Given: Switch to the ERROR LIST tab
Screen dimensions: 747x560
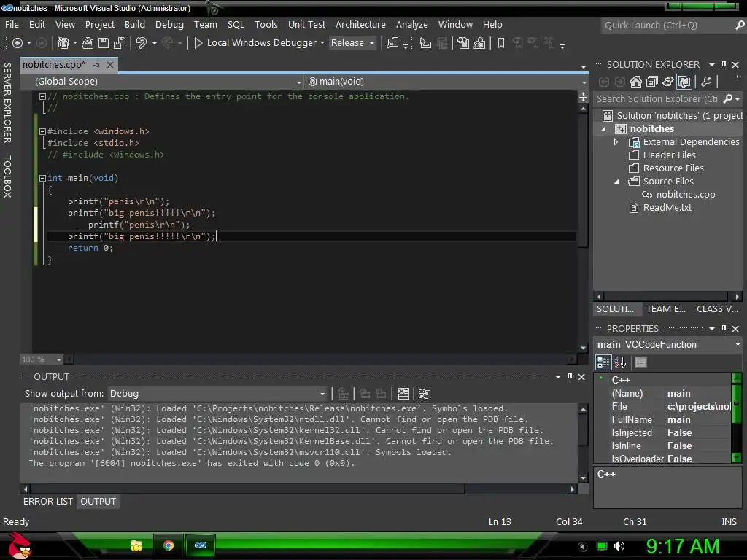Looking at the screenshot, I should 48,502.
